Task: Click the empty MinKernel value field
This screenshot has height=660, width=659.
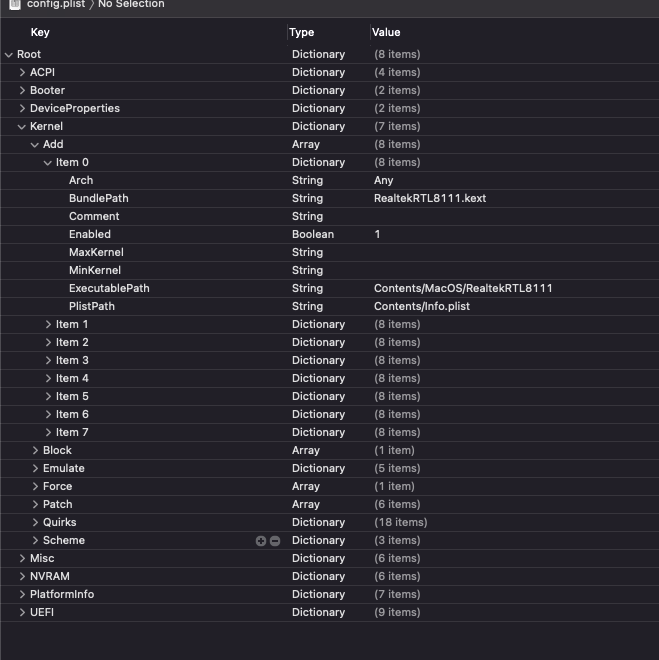Action: pyautogui.click(x=513, y=271)
